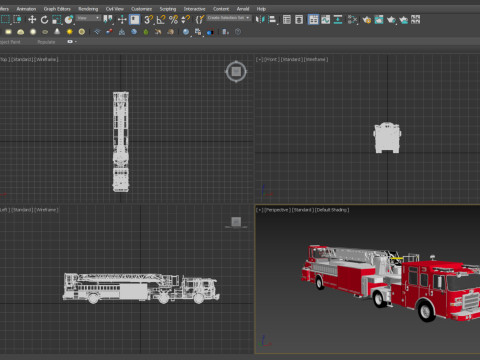Click the ViewCube in the Left viewport
This screenshot has width=480, height=360.
pos(236,222)
